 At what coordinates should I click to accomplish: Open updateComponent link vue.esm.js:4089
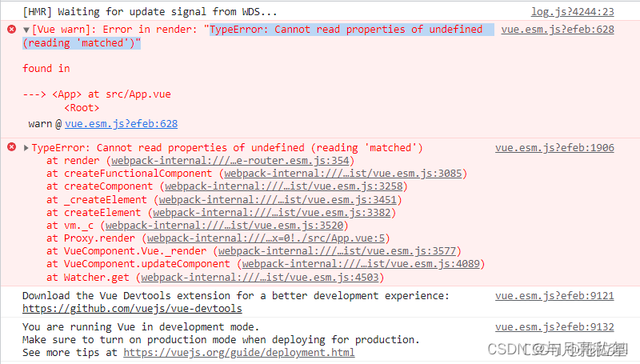(x=361, y=264)
